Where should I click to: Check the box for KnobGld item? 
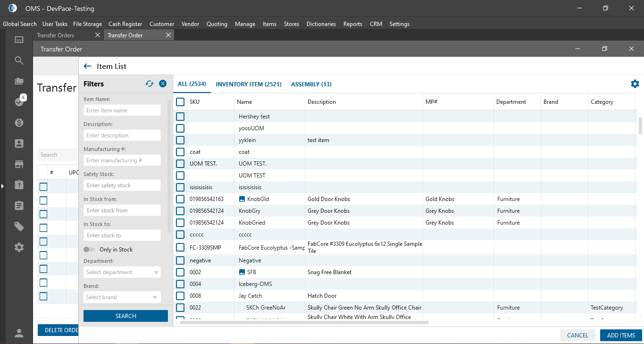pyautogui.click(x=180, y=199)
